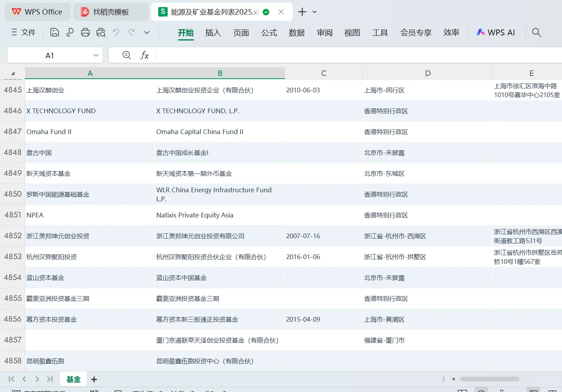Click the Save icon on the toolbar
The width and height of the screenshot is (562, 392).
click(54, 33)
